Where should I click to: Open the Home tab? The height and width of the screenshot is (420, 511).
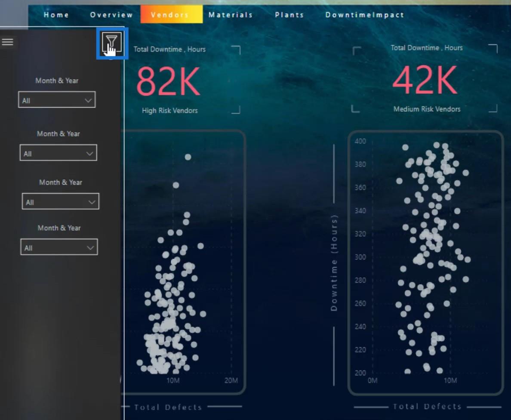(x=56, y=15)
